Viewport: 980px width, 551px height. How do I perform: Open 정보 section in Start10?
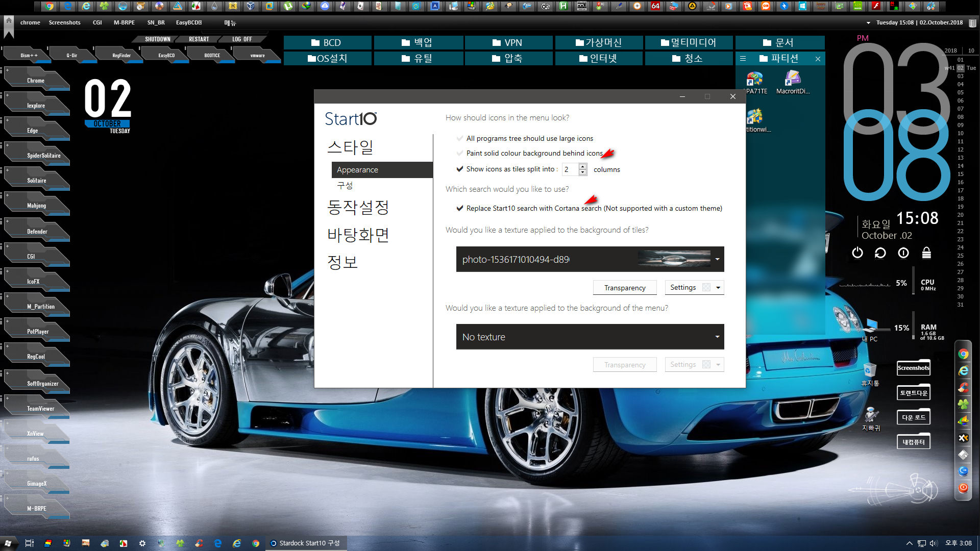pyautogui.click(x=342, y=262)
